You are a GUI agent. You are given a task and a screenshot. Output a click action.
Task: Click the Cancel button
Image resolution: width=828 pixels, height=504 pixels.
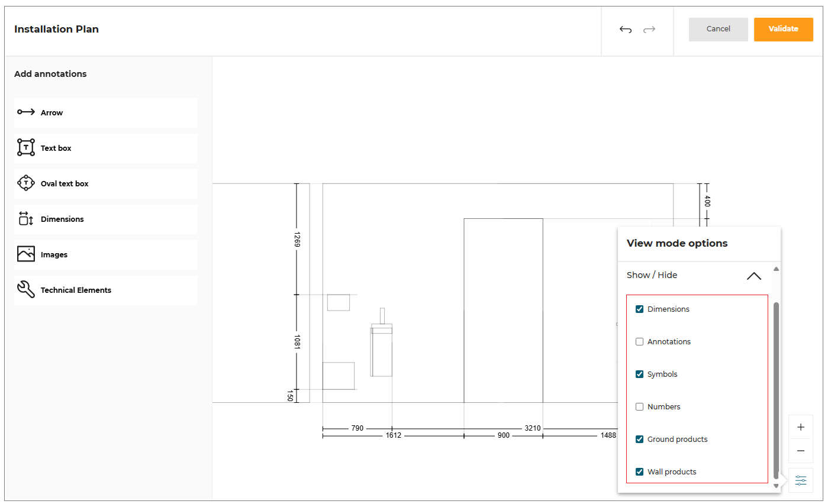[x=718, y=28]
